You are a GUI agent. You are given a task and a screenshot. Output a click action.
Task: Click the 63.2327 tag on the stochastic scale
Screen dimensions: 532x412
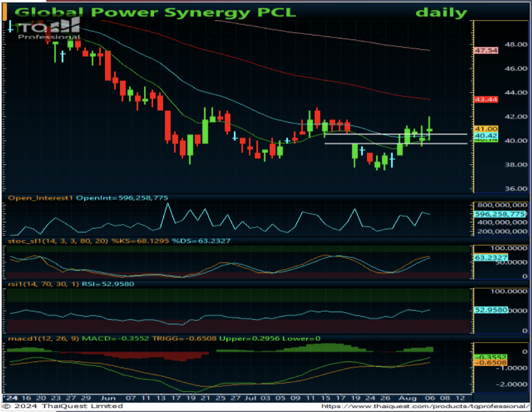click(491, 258)
